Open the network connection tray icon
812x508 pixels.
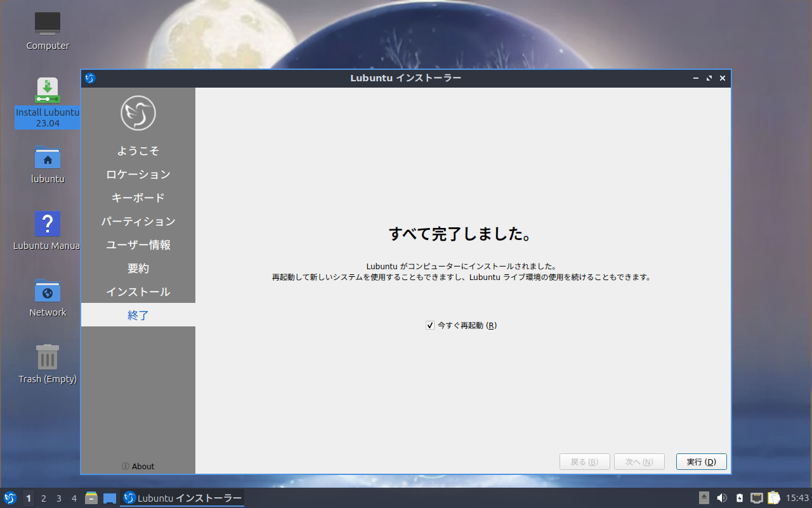pos(757,498)
